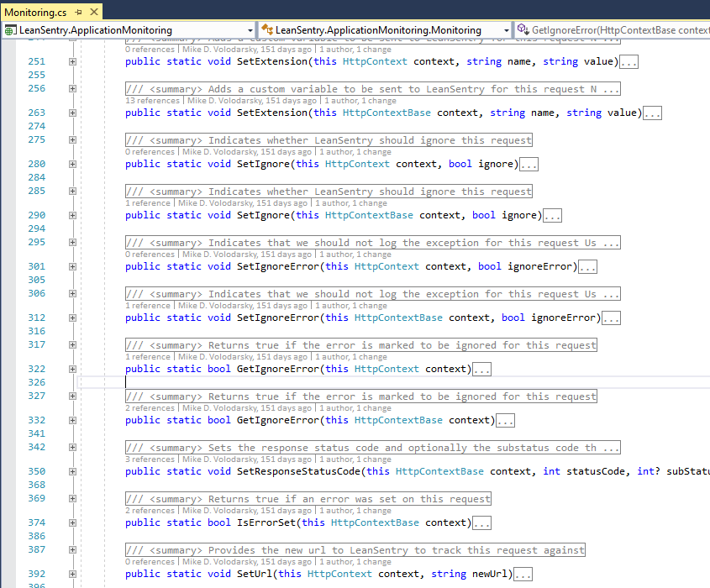This screenshot has width=710, height=588.
Task: Click the ellipsis after GetIgnoreError HttpContext signature
Action: click(481, 370)
